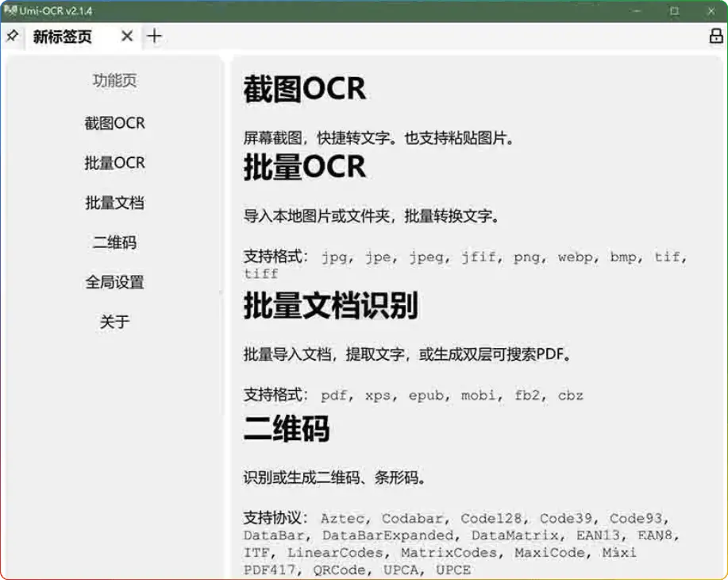Click the pin window-on-top icon
The height and width of the screenshot is (580, 728).
(12, 37)
